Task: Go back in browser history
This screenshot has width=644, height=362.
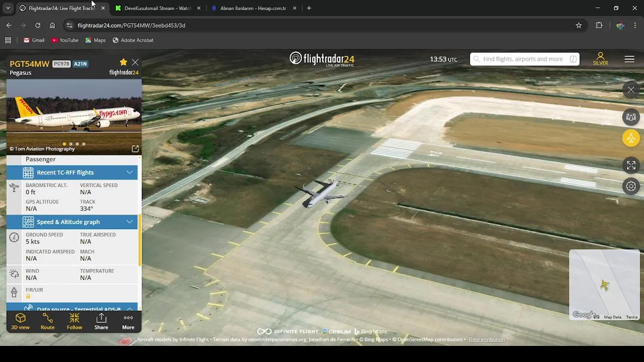Action: 9,25
